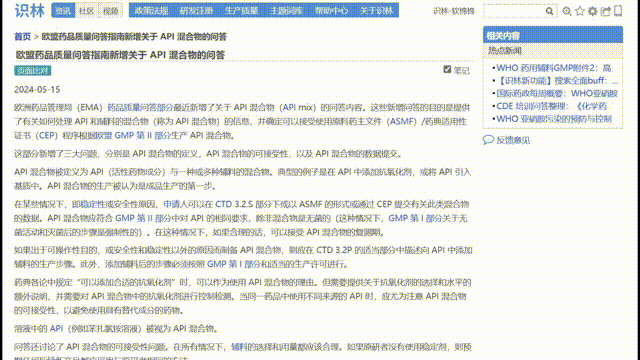Viewport: 640px width, 360px height.
Task: Click the mobile phone icon
Action: click(x=618, y=11)
